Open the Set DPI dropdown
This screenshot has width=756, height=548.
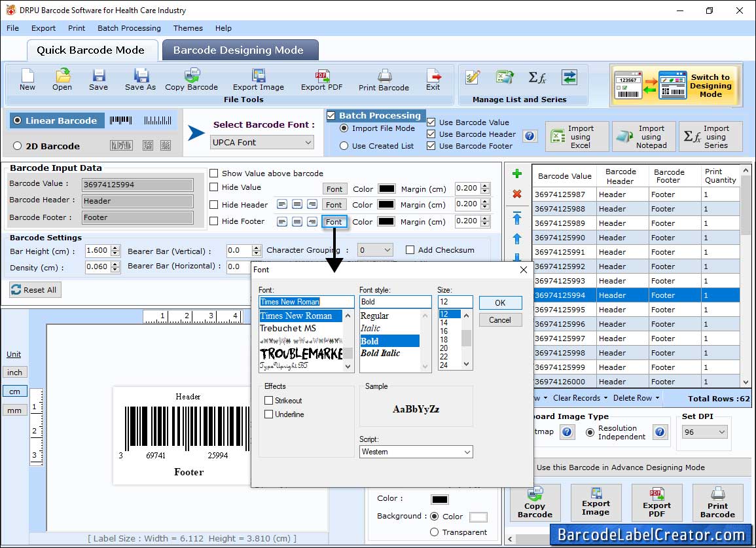click(x=704, y=432)
